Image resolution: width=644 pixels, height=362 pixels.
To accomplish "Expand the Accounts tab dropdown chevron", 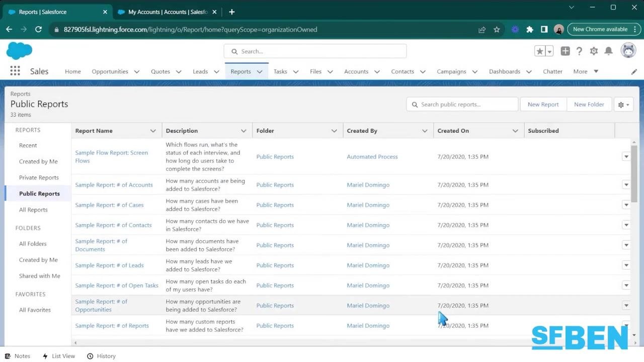I will (377, 72).
